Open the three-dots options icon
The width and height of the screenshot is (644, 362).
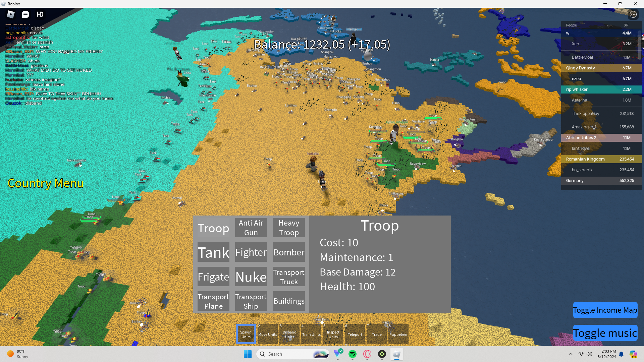click(633, 14)
